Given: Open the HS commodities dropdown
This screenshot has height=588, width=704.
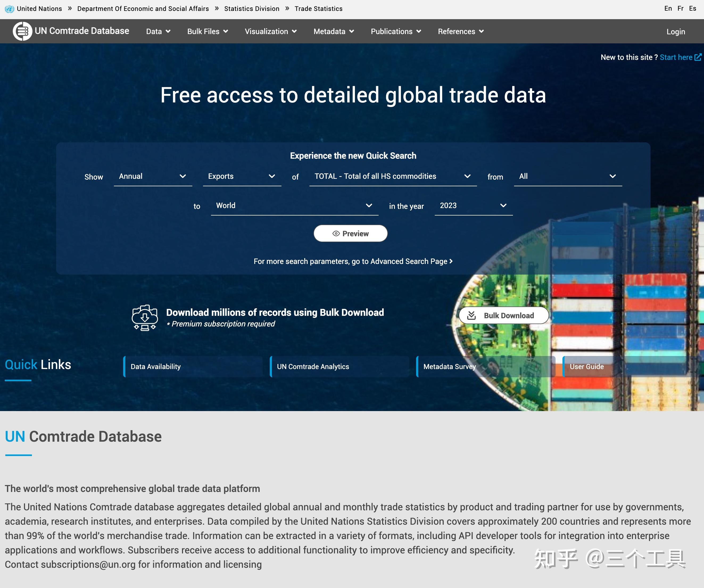Looking at the screenshot, I should click(x=392, y=176).
